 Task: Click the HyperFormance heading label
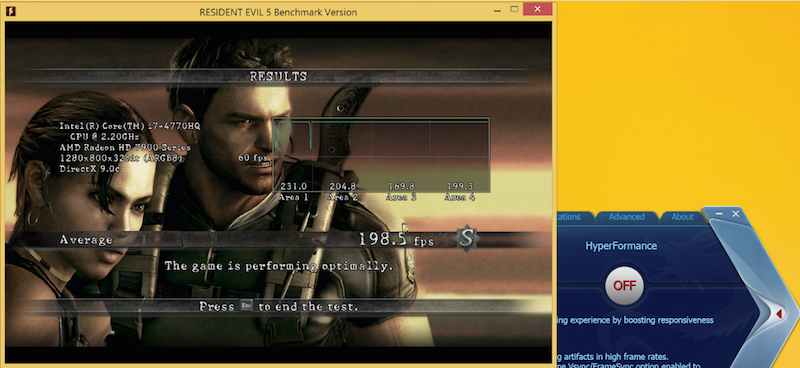click(x=621, y=246)
